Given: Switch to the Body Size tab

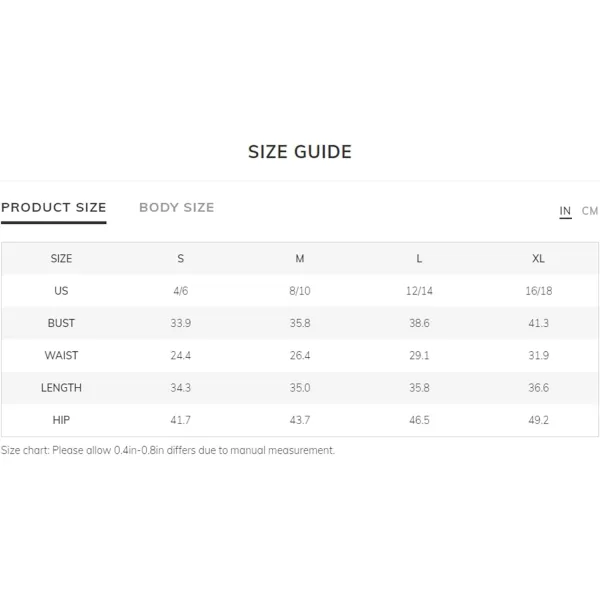Looking at the screenshot, I should coord(176,207).
